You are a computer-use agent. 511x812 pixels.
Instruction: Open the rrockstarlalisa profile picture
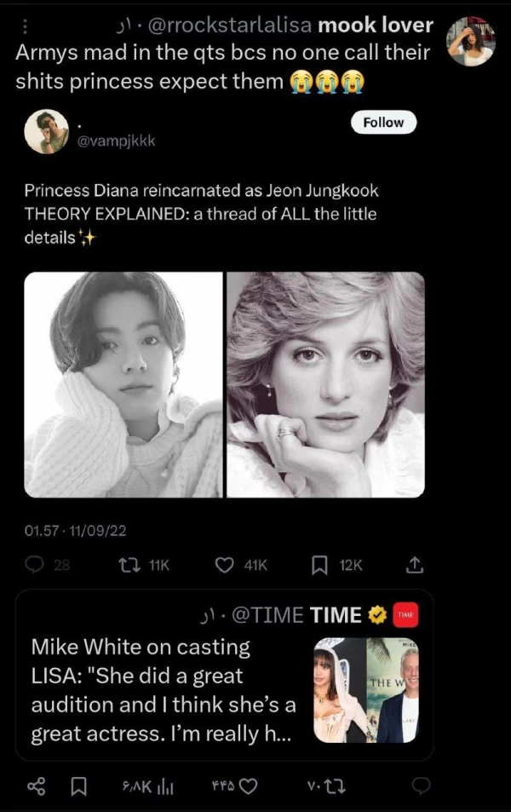tap(471, 41)
